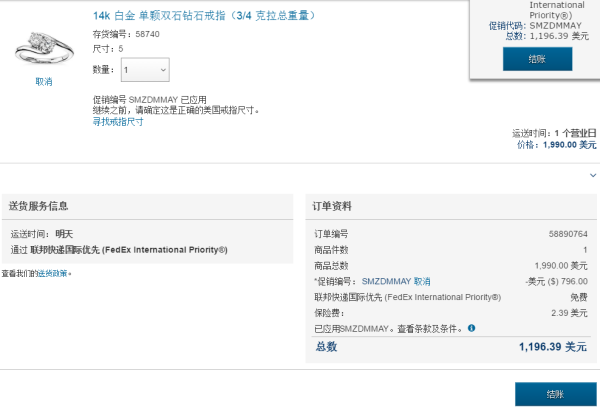Click the SMZDMMAY promo code link
The image size is (600, 410).
386,281
